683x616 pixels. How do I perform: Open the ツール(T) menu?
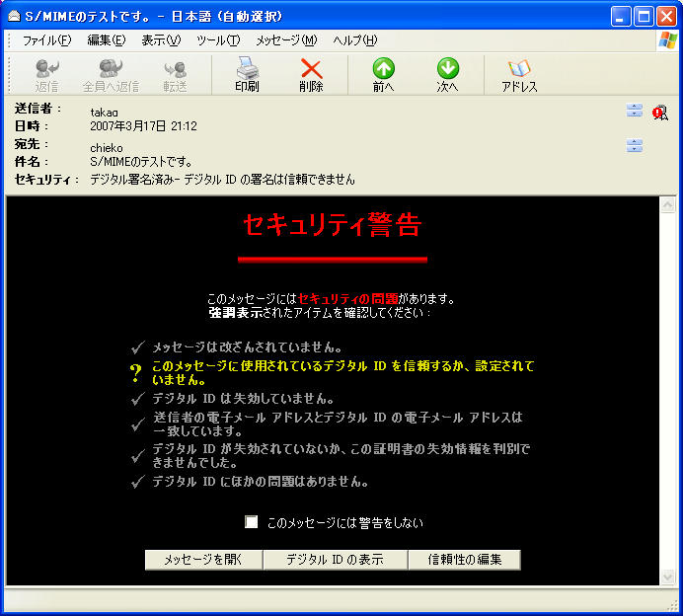218,40
